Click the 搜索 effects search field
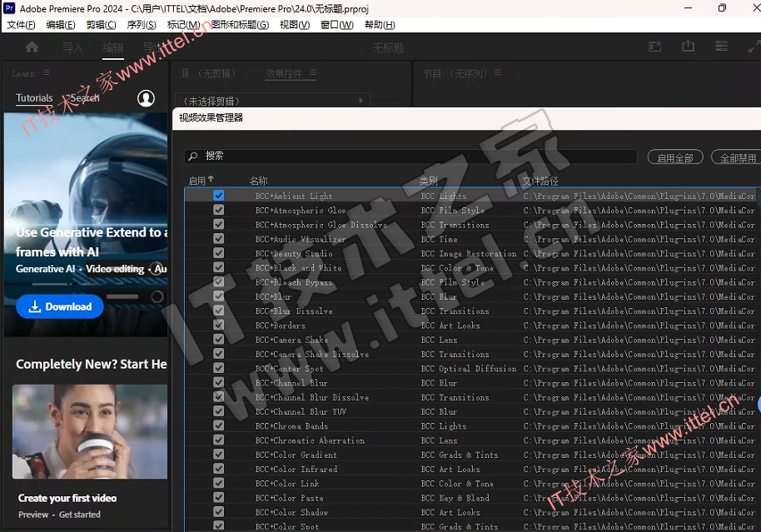761x532 pixels. [x=410, y=156]
